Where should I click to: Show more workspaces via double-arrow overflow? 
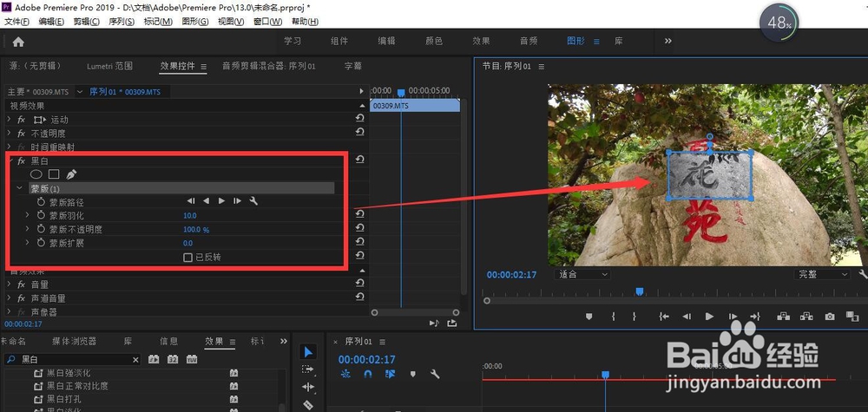point(668,41)
